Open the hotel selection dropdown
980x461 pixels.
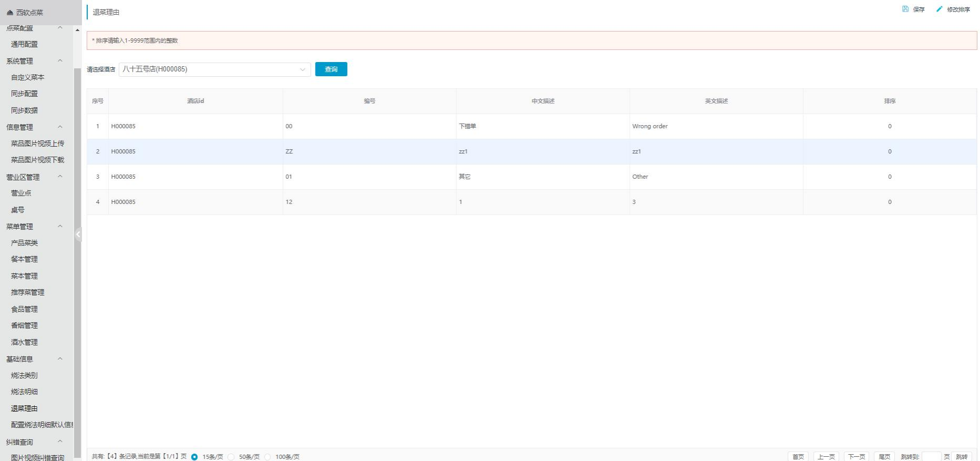pyautogui.click(x=214, y=69)
